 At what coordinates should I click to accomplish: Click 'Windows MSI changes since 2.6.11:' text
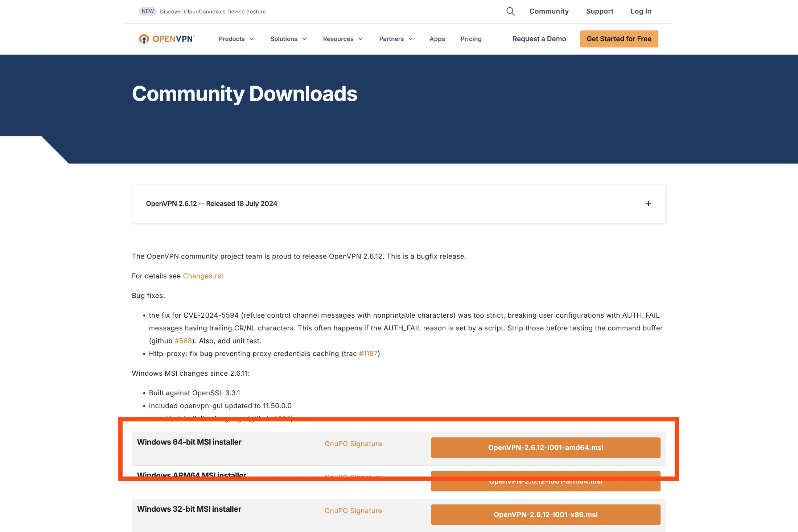[x=191, y=374]
